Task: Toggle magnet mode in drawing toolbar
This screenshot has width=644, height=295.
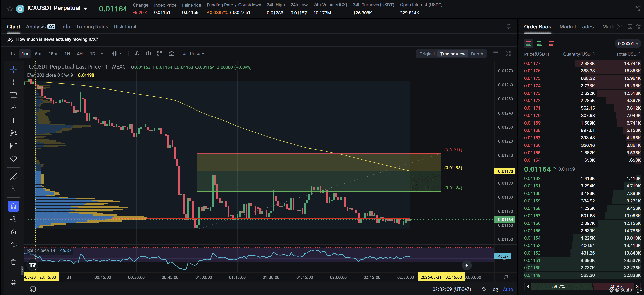Action: tap(14, 206)
